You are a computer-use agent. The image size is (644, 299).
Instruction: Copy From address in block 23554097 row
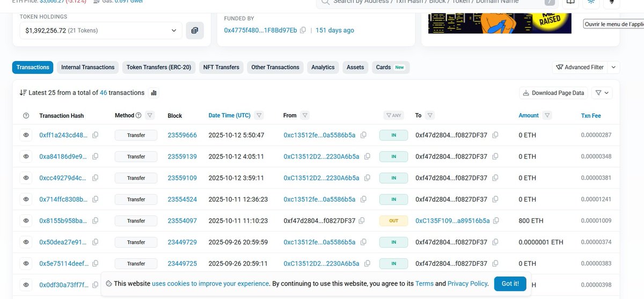[362, 221]
